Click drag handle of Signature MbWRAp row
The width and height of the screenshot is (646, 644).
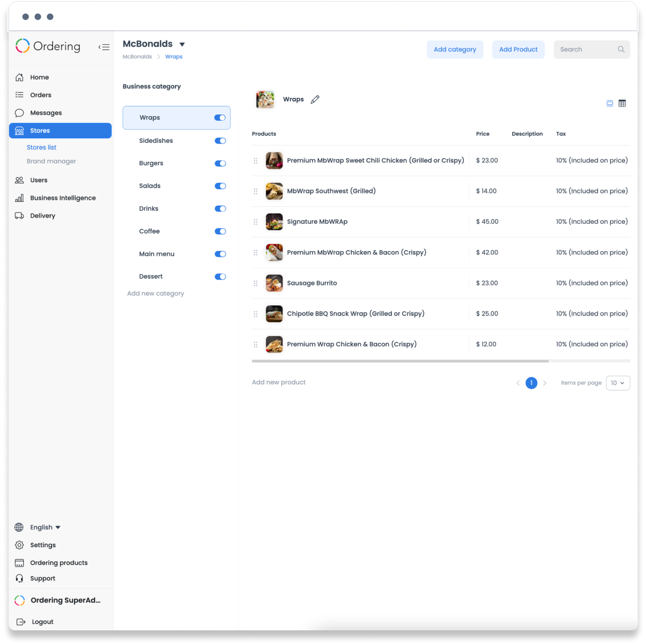click(x=255, y=222)
